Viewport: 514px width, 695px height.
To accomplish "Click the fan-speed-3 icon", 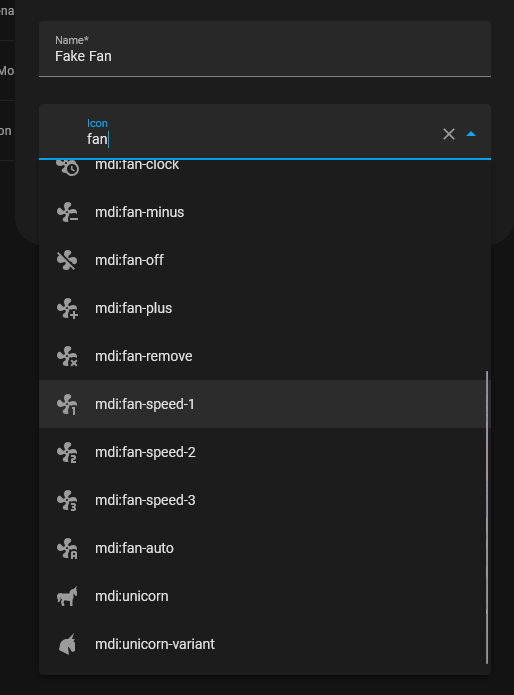I will point(67,500).
